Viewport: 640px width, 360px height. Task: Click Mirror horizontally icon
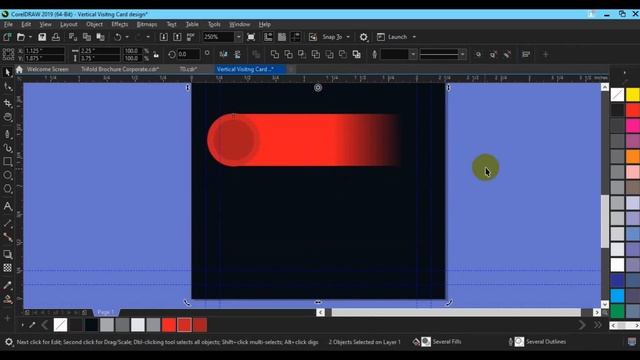pos(223,54)
